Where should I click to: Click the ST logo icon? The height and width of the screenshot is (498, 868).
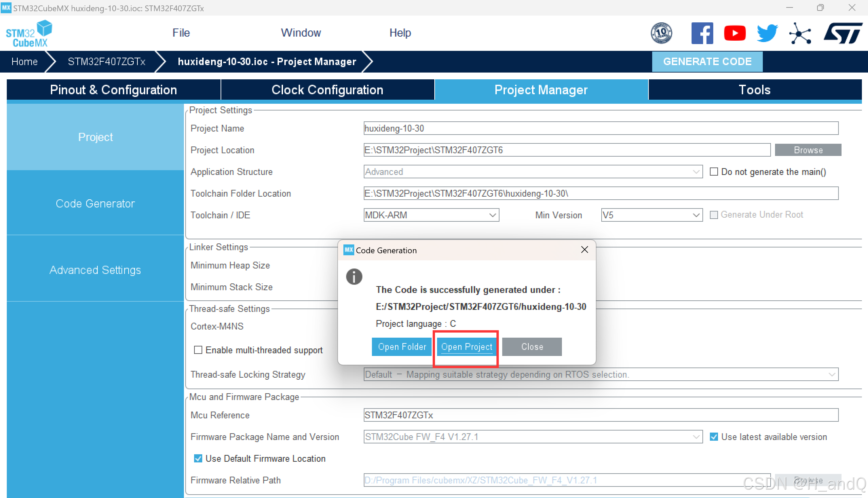(842, 33)
